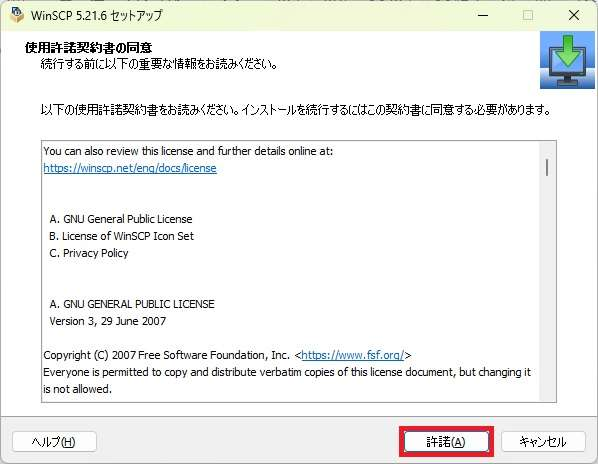
Task: Open the fsf.org website link
Action: 352,355
